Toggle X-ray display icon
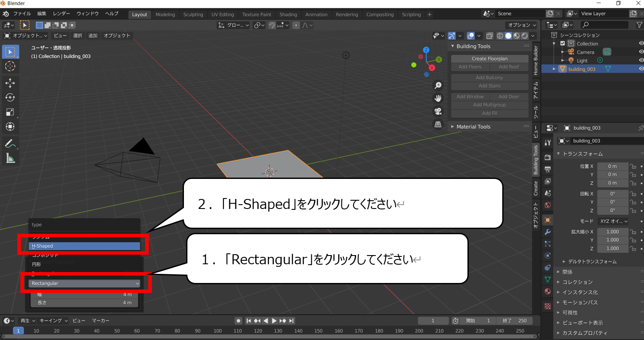Screen dimensions: 644x340 coord(490,36)
